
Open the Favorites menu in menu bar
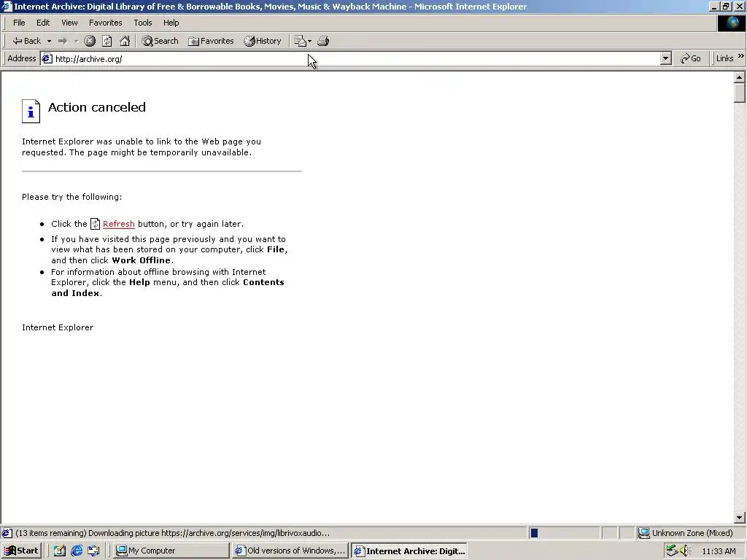105,23
